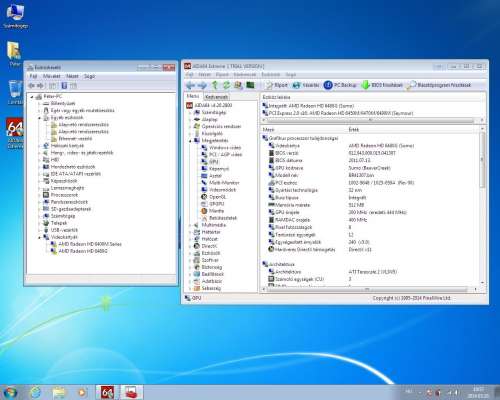Expand Multimédia in AIDA64 tree
The width and height of the screenshot is (500, 400).
(190, 225)
